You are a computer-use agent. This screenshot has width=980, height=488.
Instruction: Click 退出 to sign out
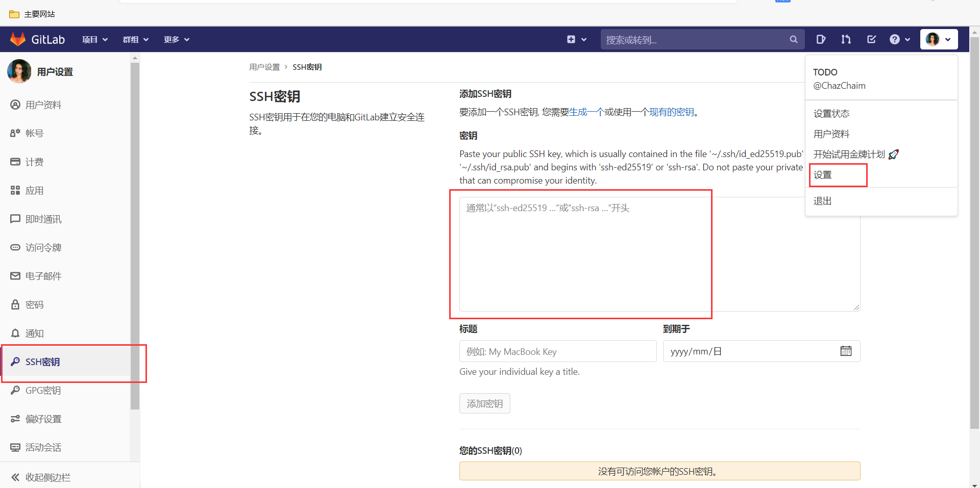(x=822, y=200)
